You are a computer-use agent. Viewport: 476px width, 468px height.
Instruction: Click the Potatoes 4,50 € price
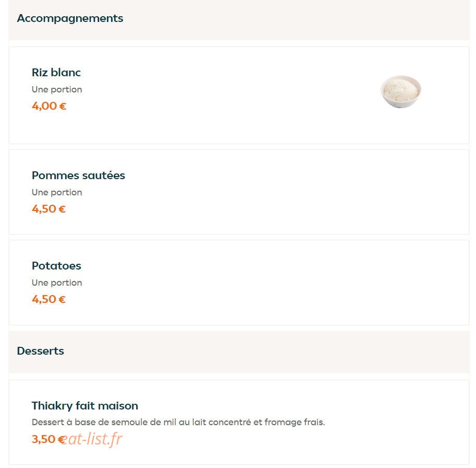(x=49, y=299)
